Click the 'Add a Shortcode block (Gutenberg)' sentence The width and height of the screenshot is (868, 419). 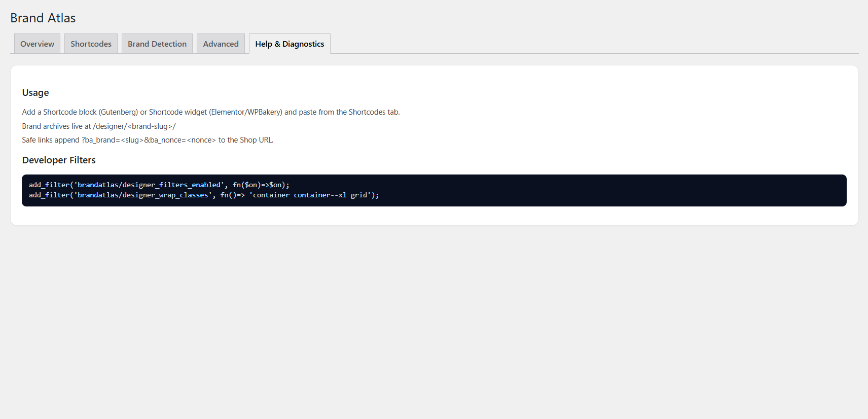(x=211, y=112)
